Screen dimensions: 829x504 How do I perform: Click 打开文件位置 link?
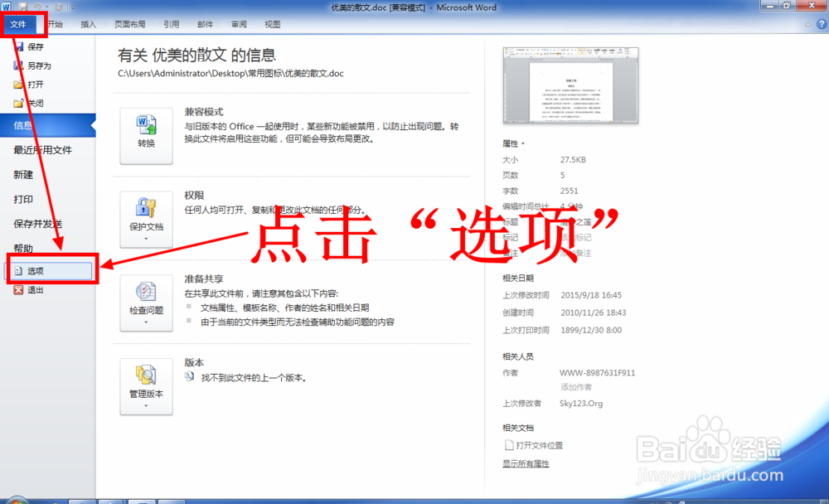pos(534,445)
